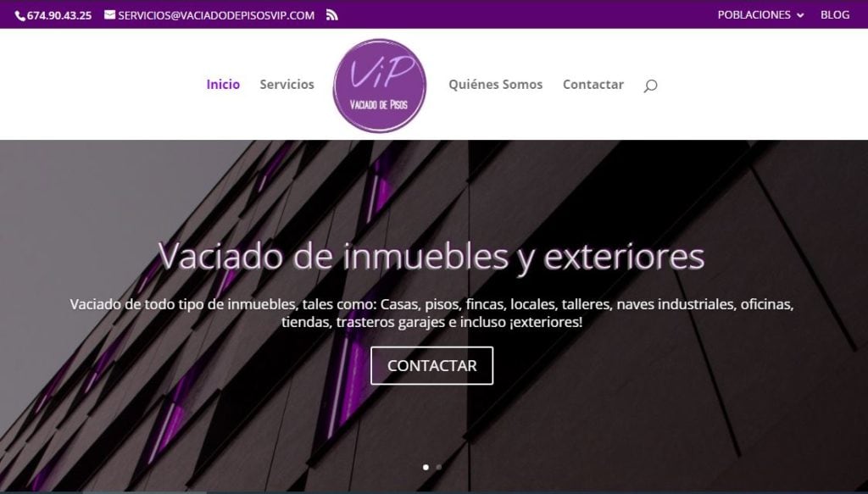Viewport: 868px width, 494px height.
Task: Click the CONTACTAR hero button
Action: (431, 366)
